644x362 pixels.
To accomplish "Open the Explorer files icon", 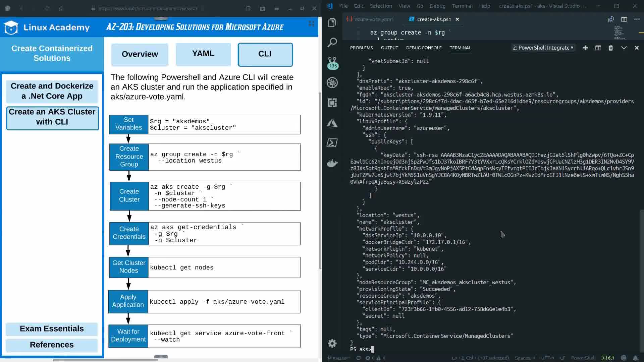I will click(x=332, y=22).
